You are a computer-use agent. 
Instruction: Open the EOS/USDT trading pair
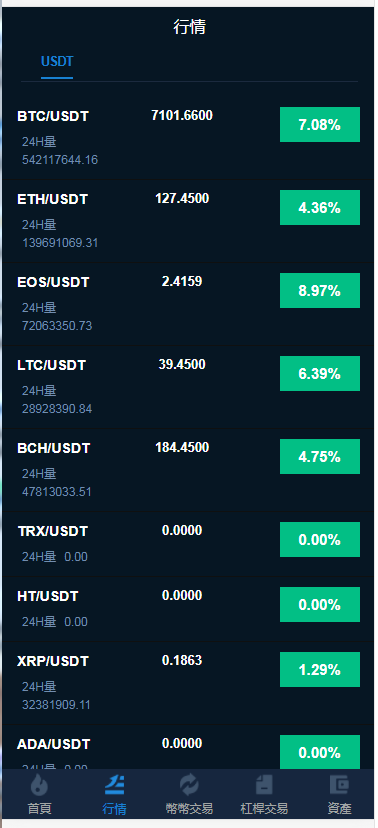coord(189,304)
